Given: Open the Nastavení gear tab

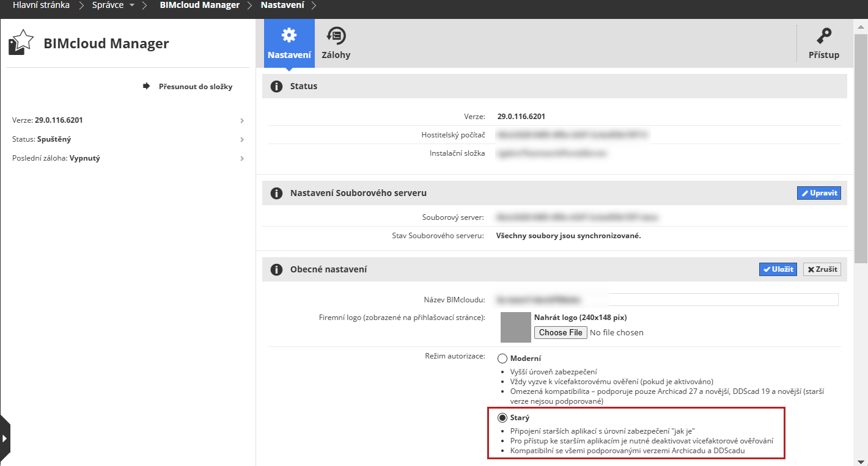Looking at the screenshot, I should (289, 43).
